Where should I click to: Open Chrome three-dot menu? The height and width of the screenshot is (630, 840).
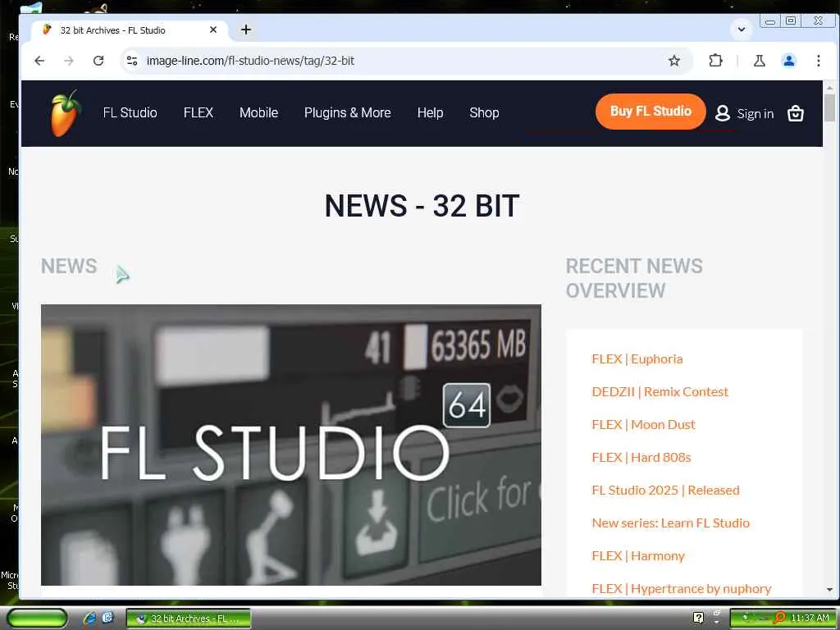pyautogui.click(x=818, y=61)
